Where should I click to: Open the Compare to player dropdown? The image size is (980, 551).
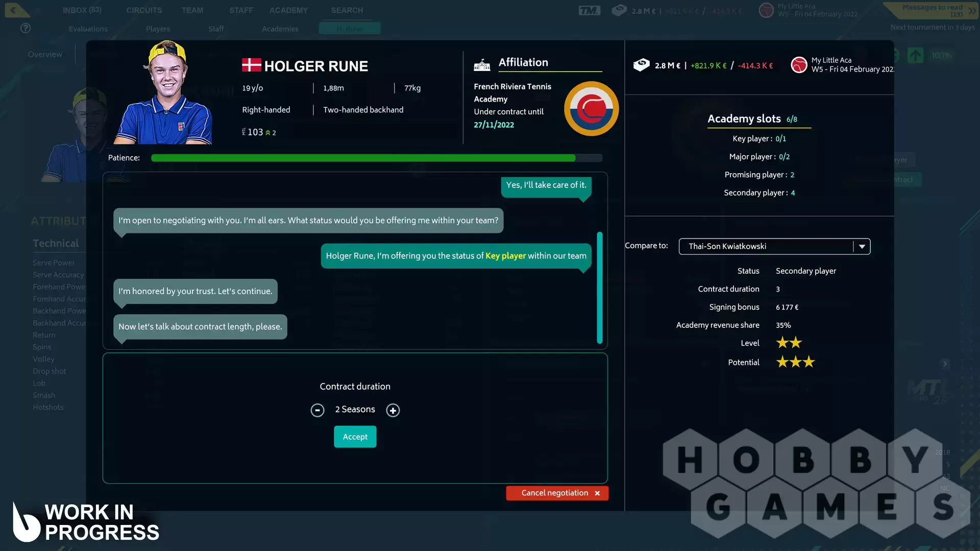(x=862, y=246)
